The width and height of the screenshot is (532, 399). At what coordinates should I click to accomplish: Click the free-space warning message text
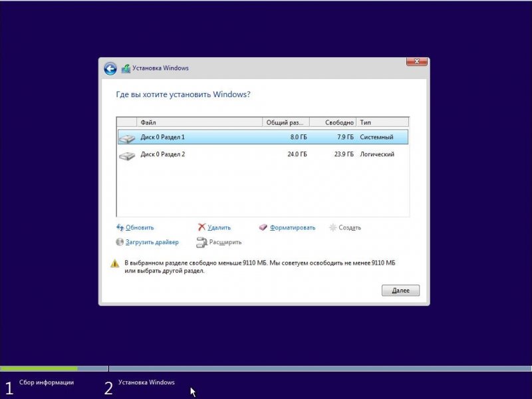pyautogui.click(x=260, y=267)
